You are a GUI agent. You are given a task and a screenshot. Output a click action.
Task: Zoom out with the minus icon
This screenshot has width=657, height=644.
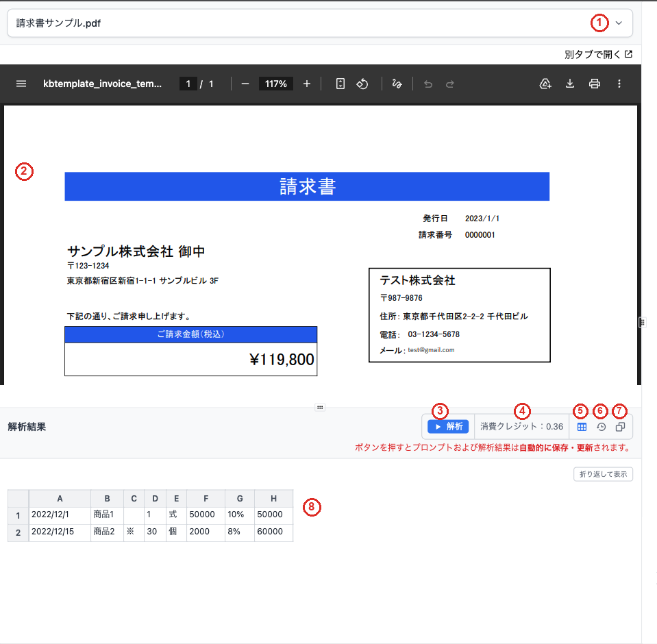pyautogui.click(x=245, y=84)
